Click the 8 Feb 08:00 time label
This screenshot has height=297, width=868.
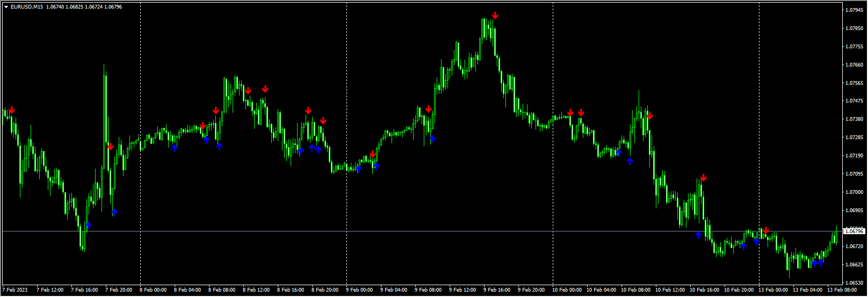coord(222,290)
